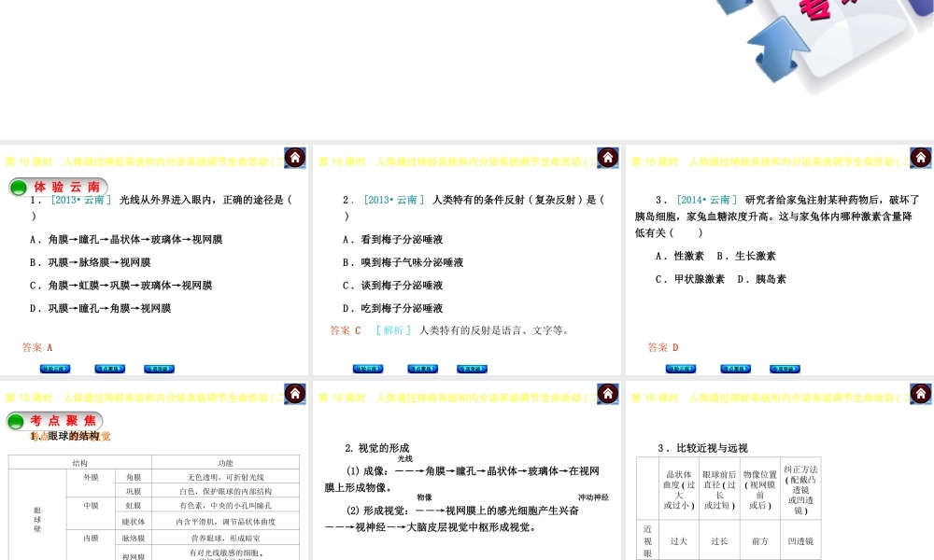Select option B 生长激素

click(x=745, y=256)
